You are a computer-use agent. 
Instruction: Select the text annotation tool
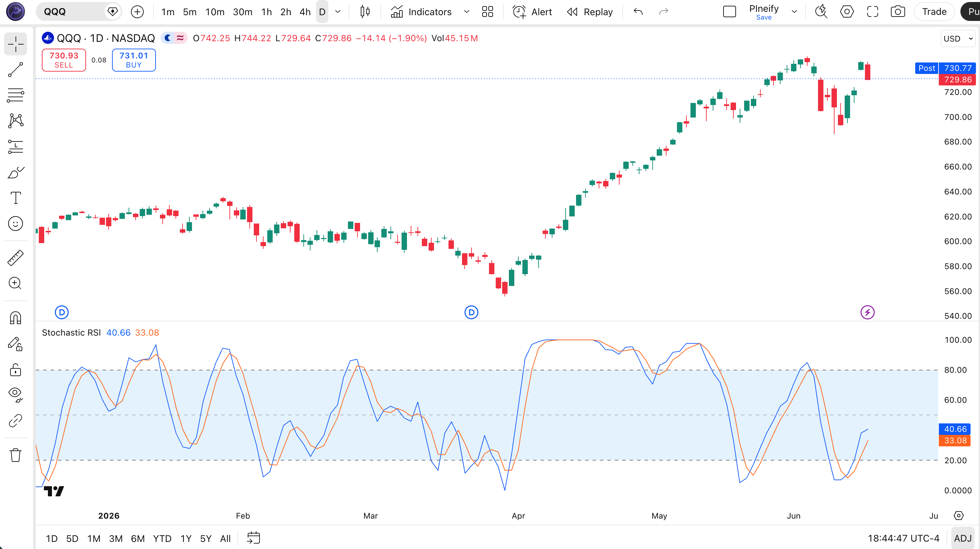click(16, 198)
